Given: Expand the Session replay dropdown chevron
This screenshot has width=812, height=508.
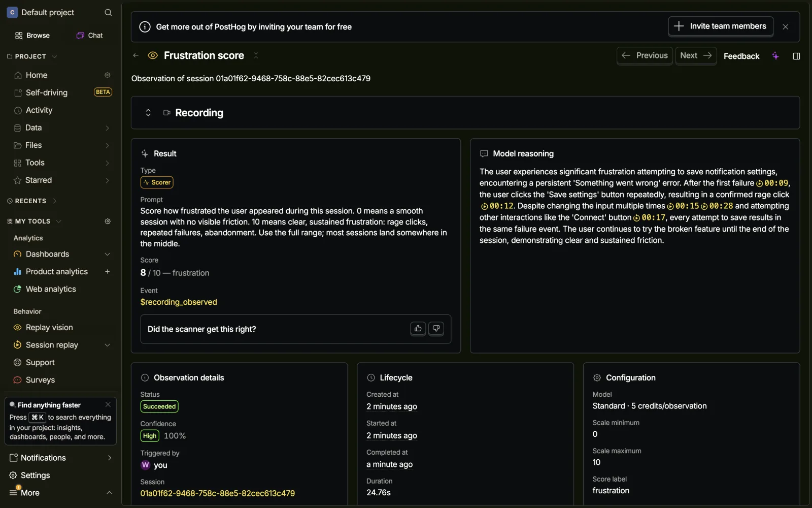Looking at the screenshot, I should pos(107,345).
